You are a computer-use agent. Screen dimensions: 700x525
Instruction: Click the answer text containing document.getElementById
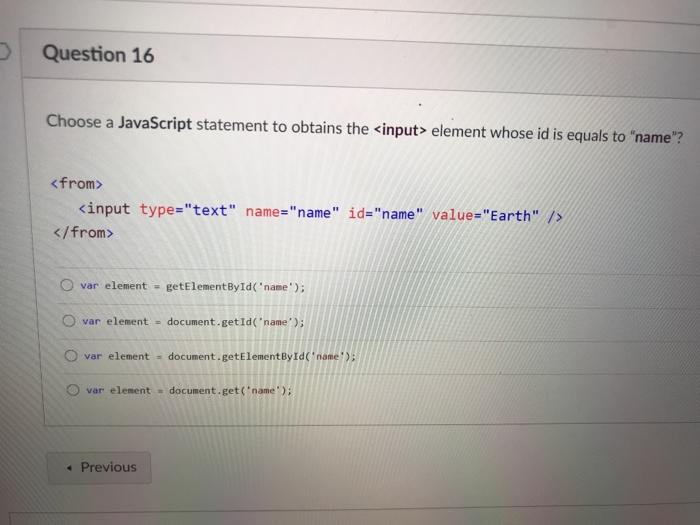(x=220, y=356)
